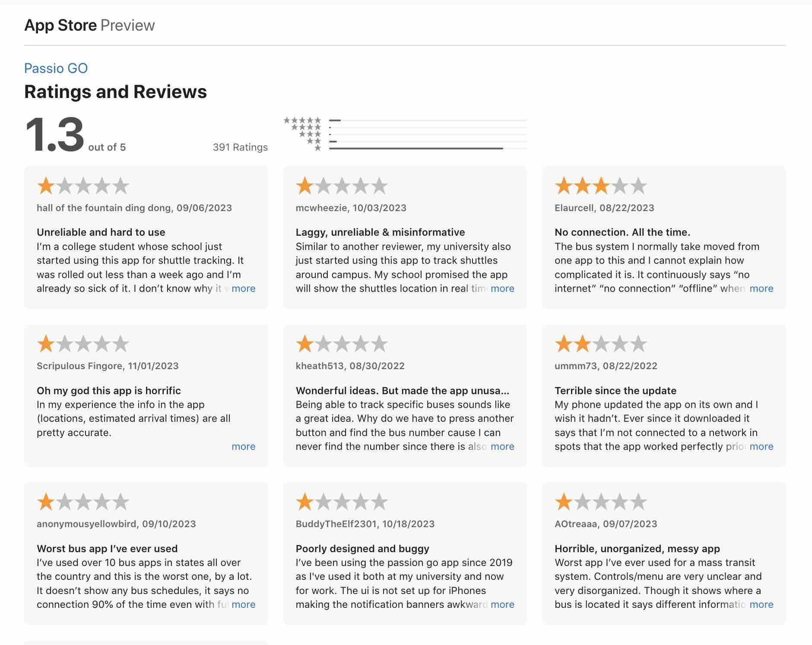This screenshot has height=645, width=812.
Task: Click the orange star on BuddyTheElf2301's review
Action: [304, 502]
